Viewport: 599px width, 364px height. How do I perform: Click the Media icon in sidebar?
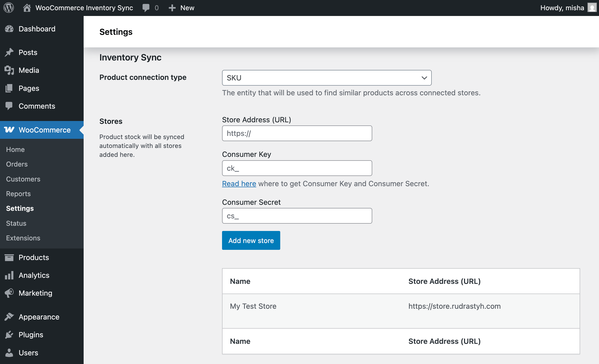9,70
